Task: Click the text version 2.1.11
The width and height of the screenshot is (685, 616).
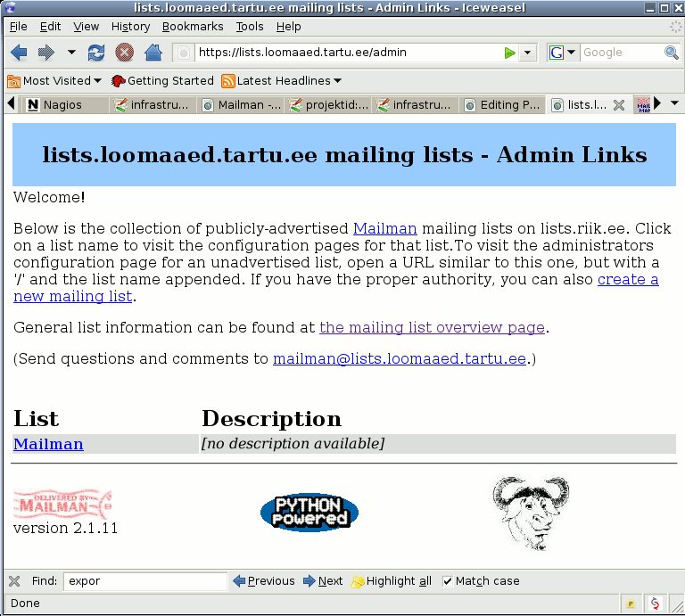Action: [65, 529]
